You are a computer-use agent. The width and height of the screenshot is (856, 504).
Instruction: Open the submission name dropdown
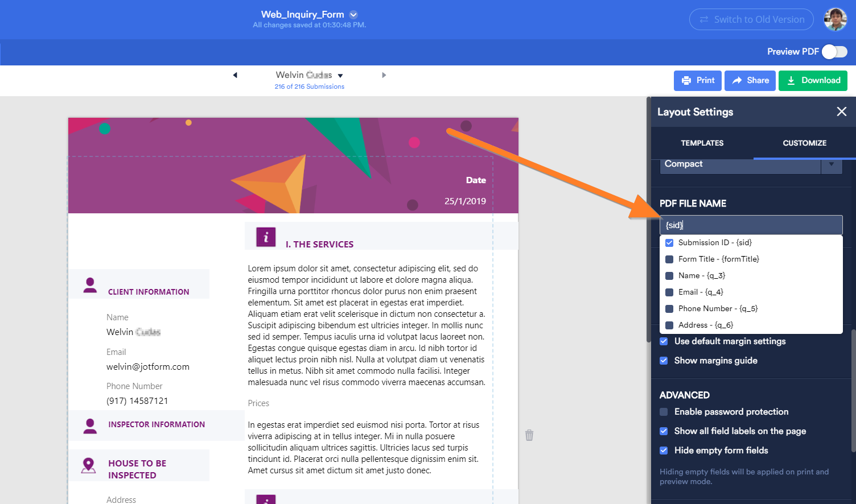(340, 76)
